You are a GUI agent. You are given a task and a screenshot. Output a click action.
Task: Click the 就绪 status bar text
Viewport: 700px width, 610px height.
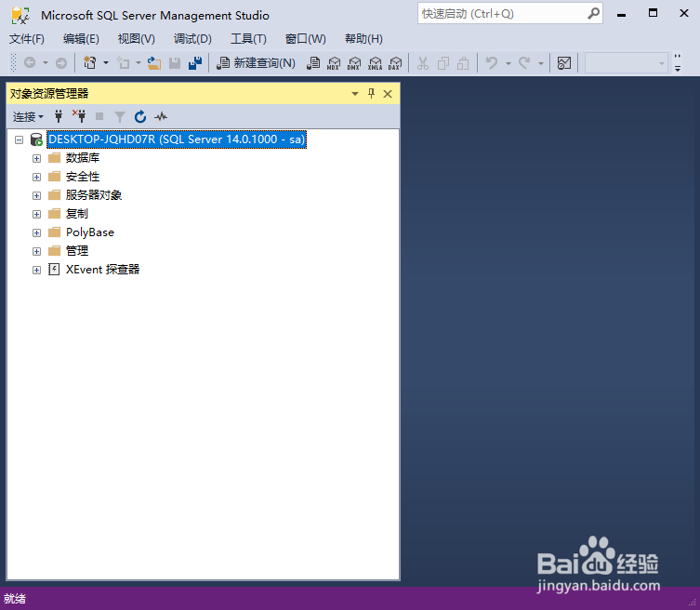(15, 599)
